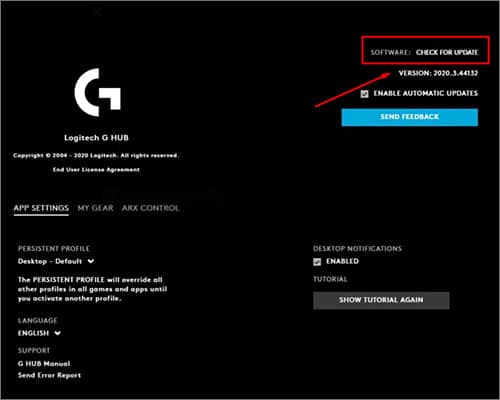Viewport: 500px width, 400px height.
Task: Click the Copyright 2004 - 2020 Logitech text
Action: tap(96, 155)
